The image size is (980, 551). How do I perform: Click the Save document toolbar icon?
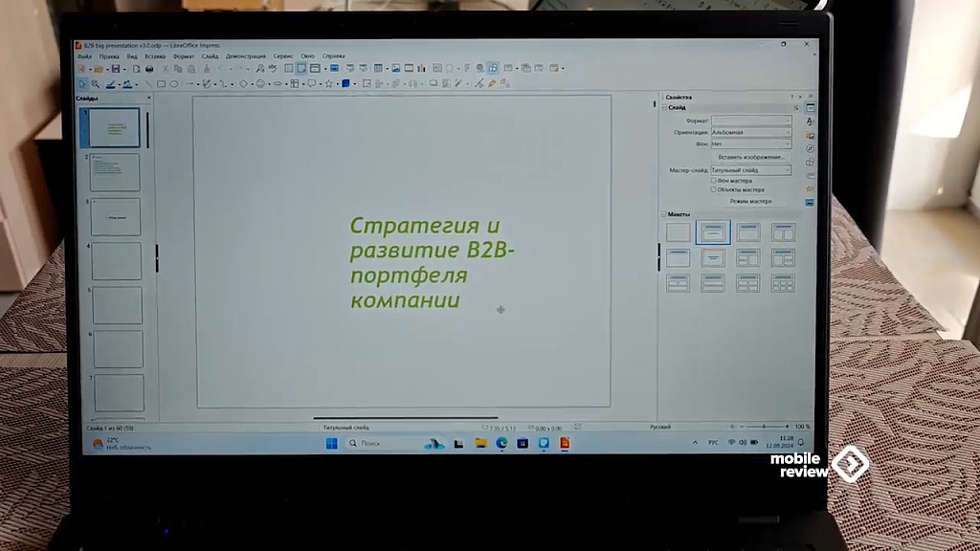click(x=116, y=69)
